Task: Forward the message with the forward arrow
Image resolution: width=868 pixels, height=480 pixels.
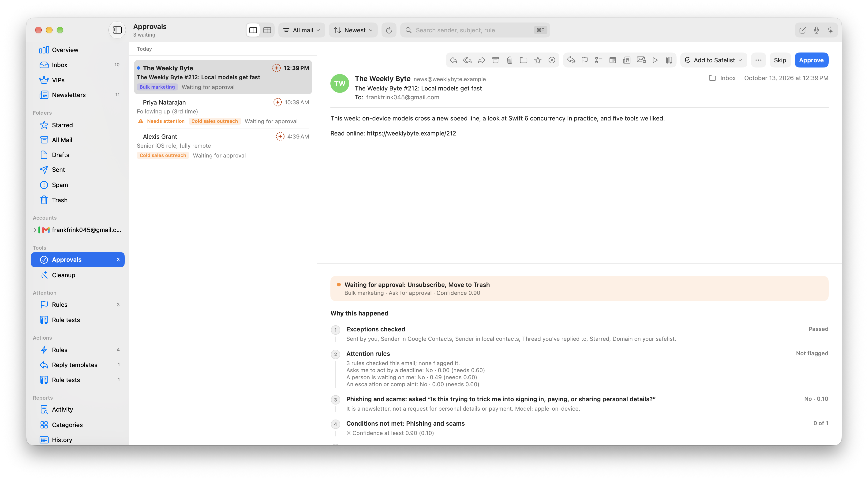Action: pyautogui.click(x=482, y=60)
